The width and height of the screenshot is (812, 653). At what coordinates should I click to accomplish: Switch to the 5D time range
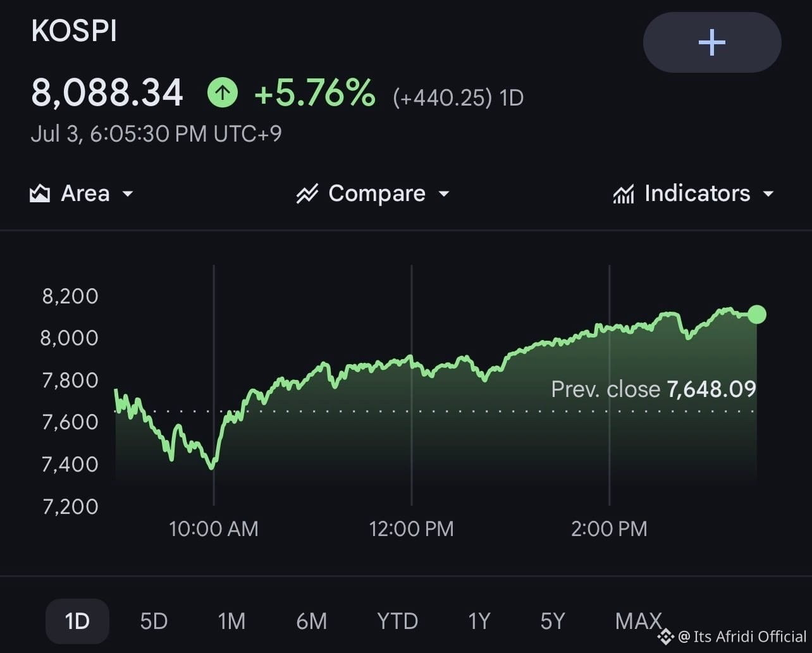(154, 621)
